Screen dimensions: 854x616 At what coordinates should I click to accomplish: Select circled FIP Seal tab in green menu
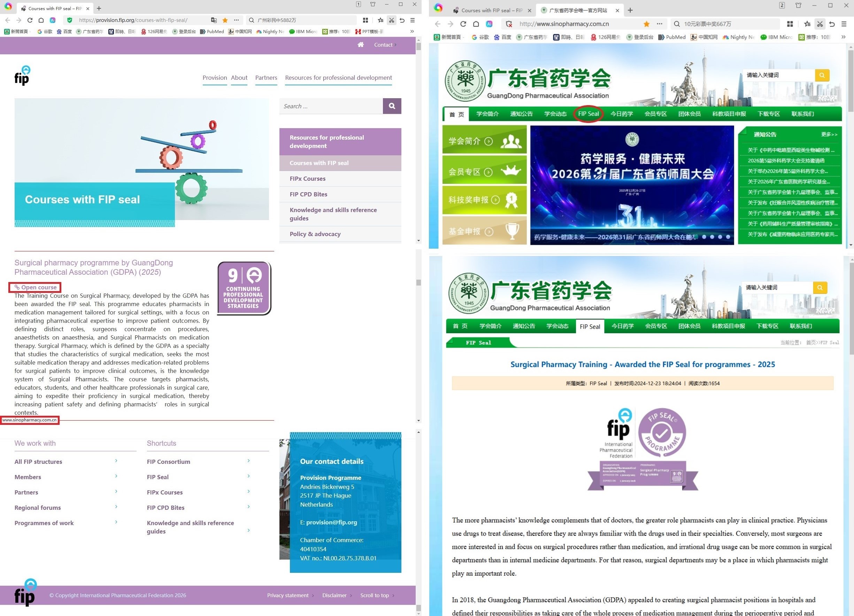[588, 114]
